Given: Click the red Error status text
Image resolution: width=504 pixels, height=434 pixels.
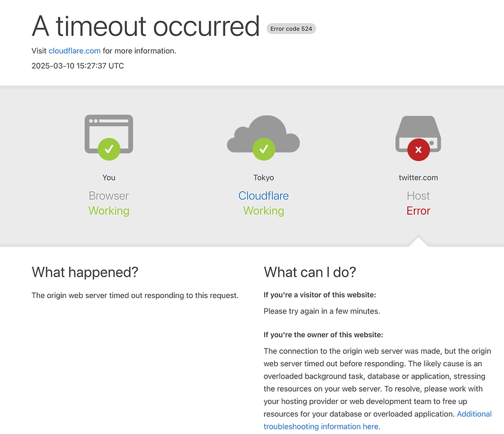Looking at the screenshot, I should tap(418, 211).
